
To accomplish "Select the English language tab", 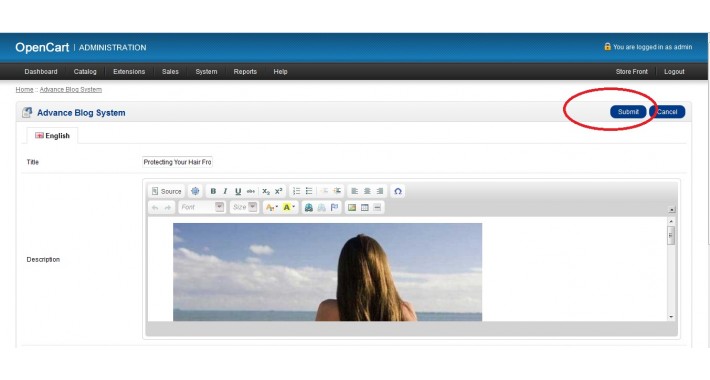I will tap(53, 135).
